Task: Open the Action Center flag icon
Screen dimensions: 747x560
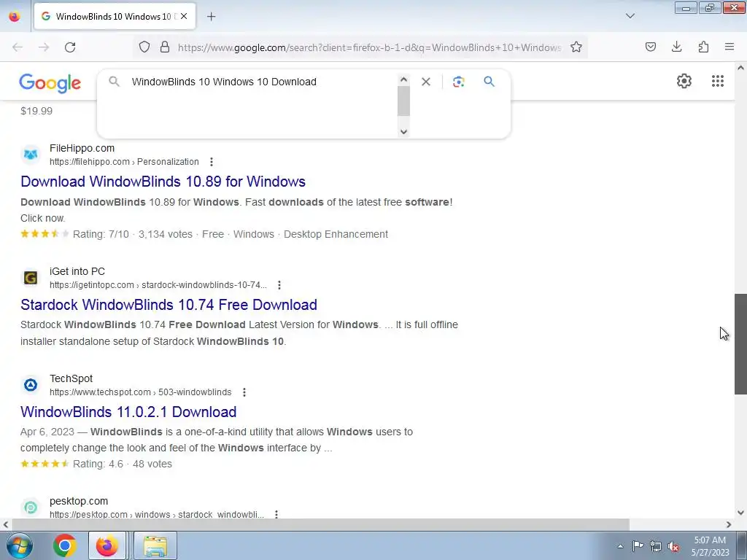Action: click(638, 546)
